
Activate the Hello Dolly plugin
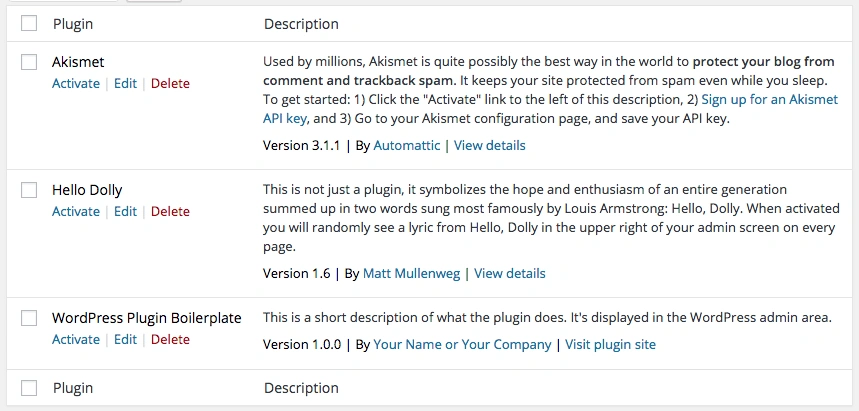click(x=76, y=211)
